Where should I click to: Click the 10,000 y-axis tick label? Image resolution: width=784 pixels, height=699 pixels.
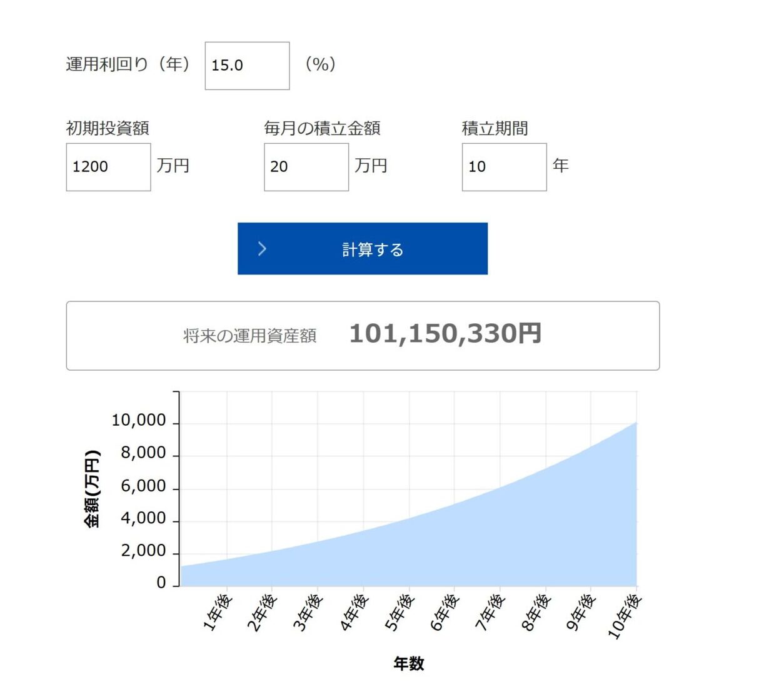pos(139,421)
